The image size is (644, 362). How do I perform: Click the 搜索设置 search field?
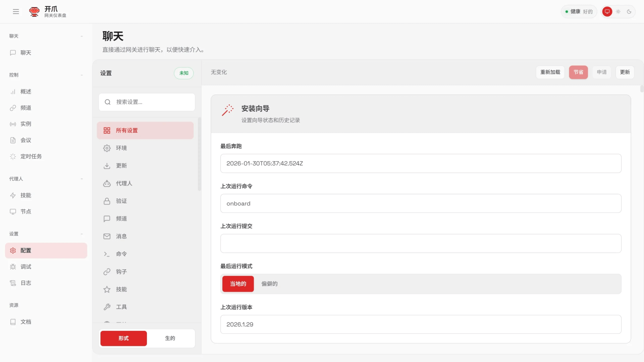147,102
